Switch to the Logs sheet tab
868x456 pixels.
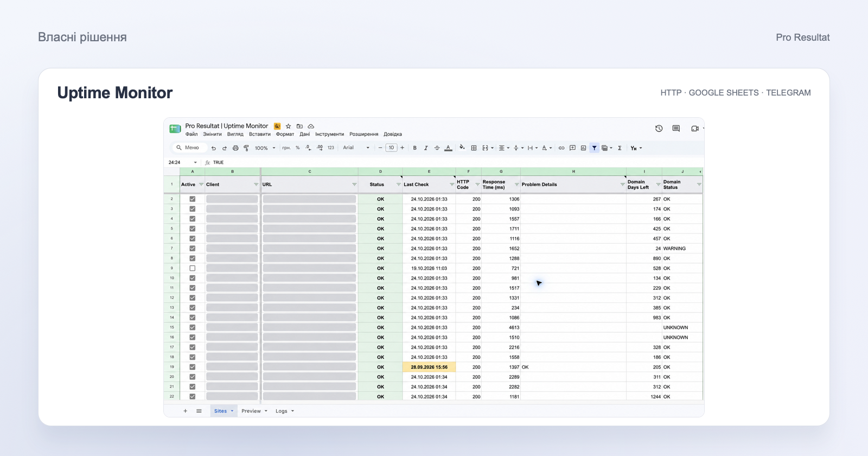pyautogui.click(x=285, y=411)
